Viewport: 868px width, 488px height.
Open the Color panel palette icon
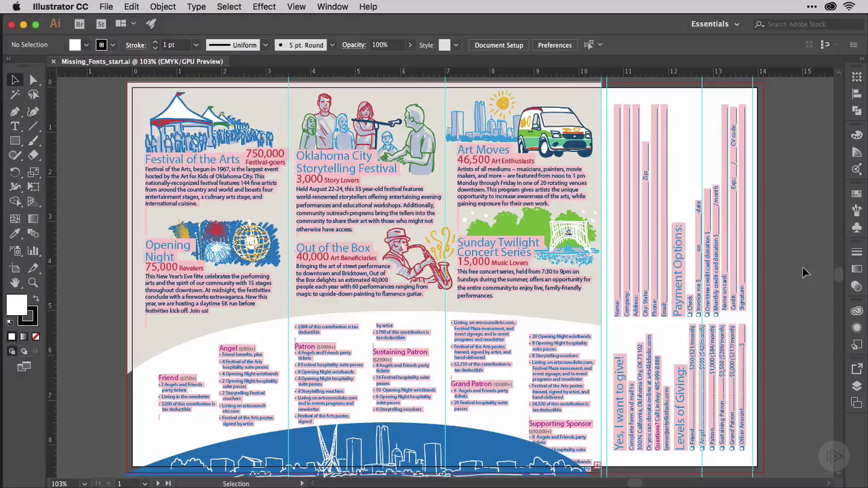click(856, 136)
